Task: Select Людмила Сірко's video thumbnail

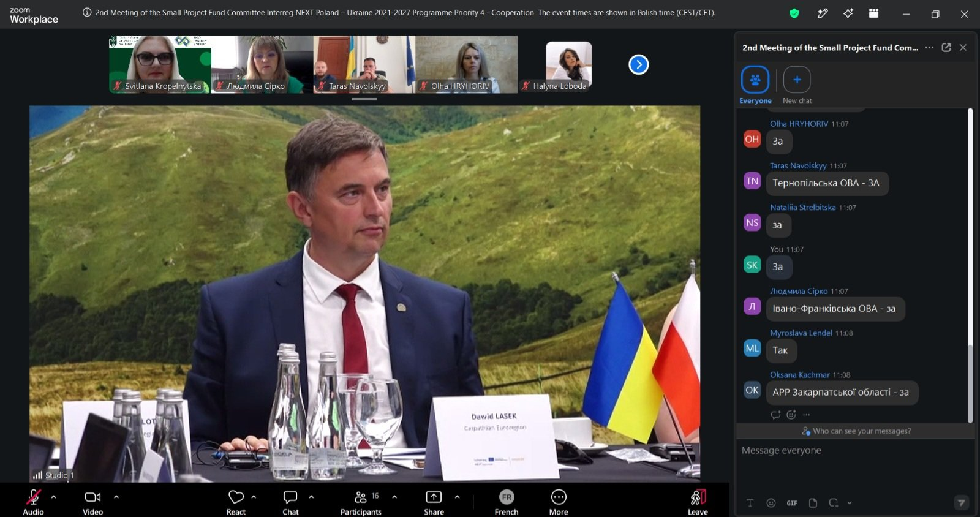Action: tap(262, 64)
